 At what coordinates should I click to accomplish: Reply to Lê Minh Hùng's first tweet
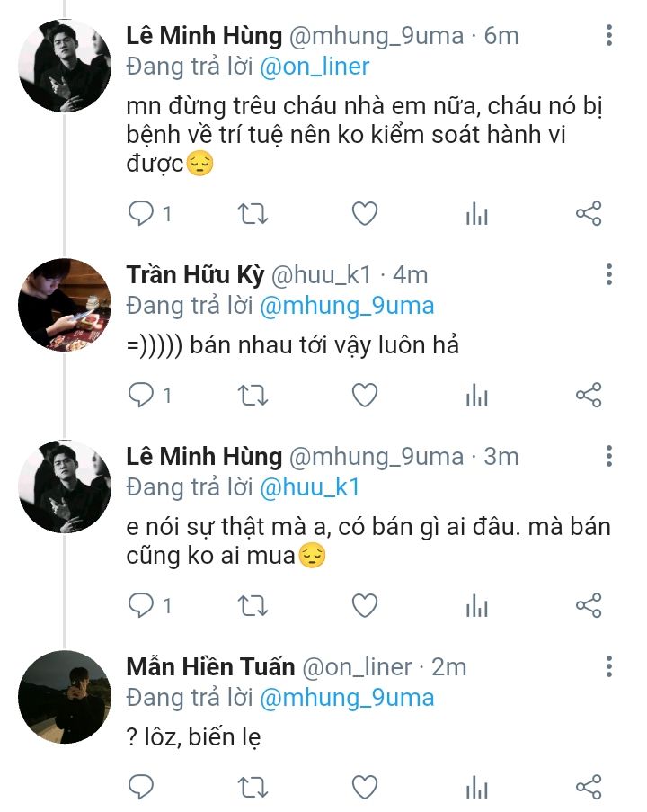142,214
